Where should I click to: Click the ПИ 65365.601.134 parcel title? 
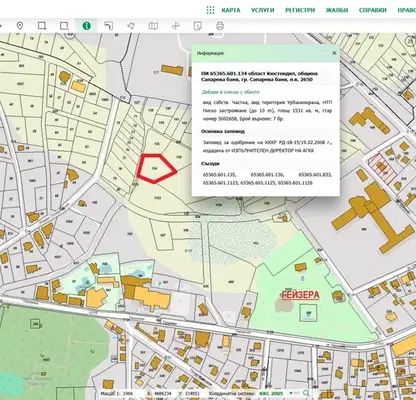tap(259, 77)
